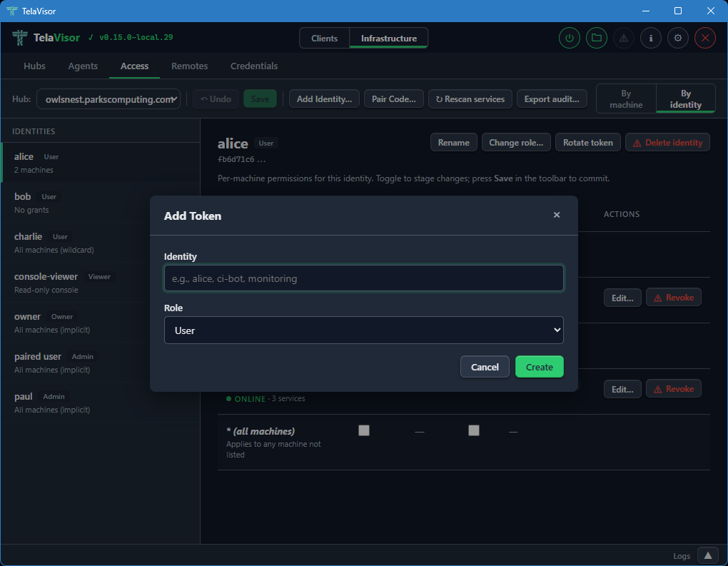This screenshot has width=728, height=566.
Task: Click Rotate token button
Action: [x=588, y=143]
